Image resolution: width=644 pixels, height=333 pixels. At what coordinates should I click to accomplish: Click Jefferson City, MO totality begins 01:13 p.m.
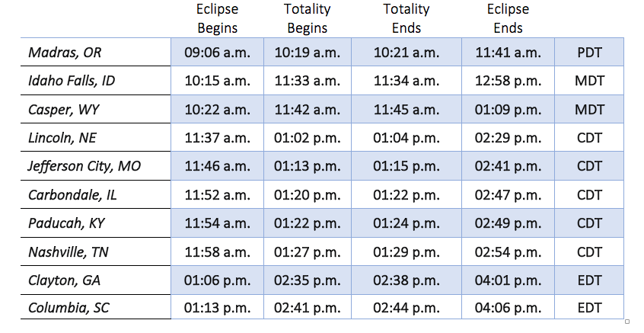click(x=307, y=166)
